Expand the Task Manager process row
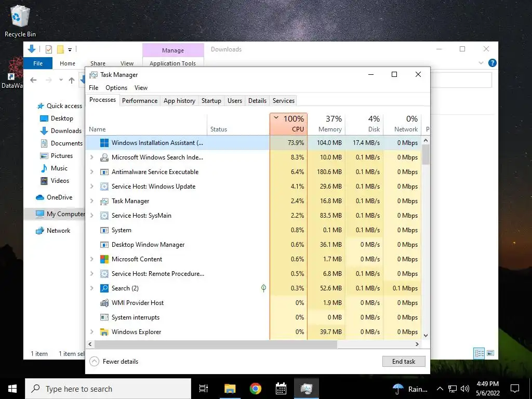 click(91, 201)
